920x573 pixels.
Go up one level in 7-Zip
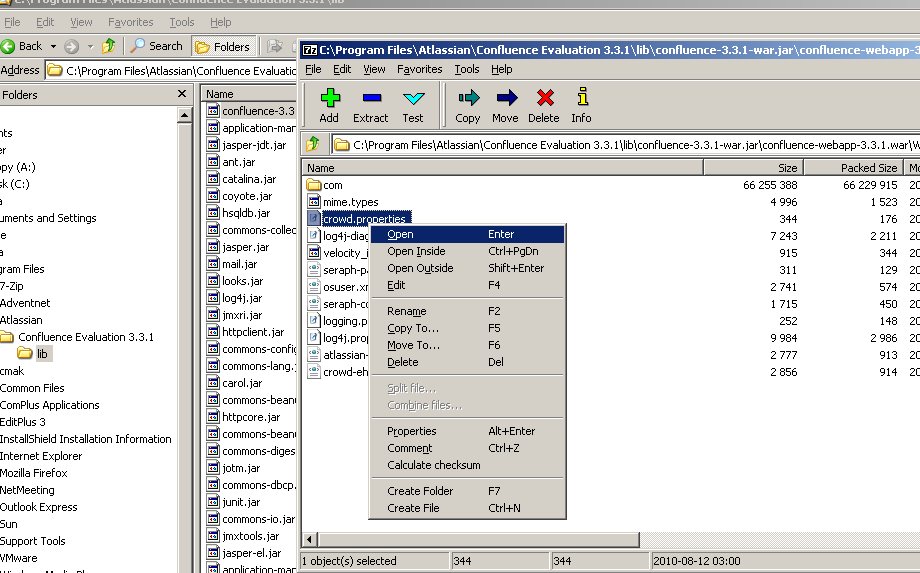pyautogui.click(x=313, y=144)
